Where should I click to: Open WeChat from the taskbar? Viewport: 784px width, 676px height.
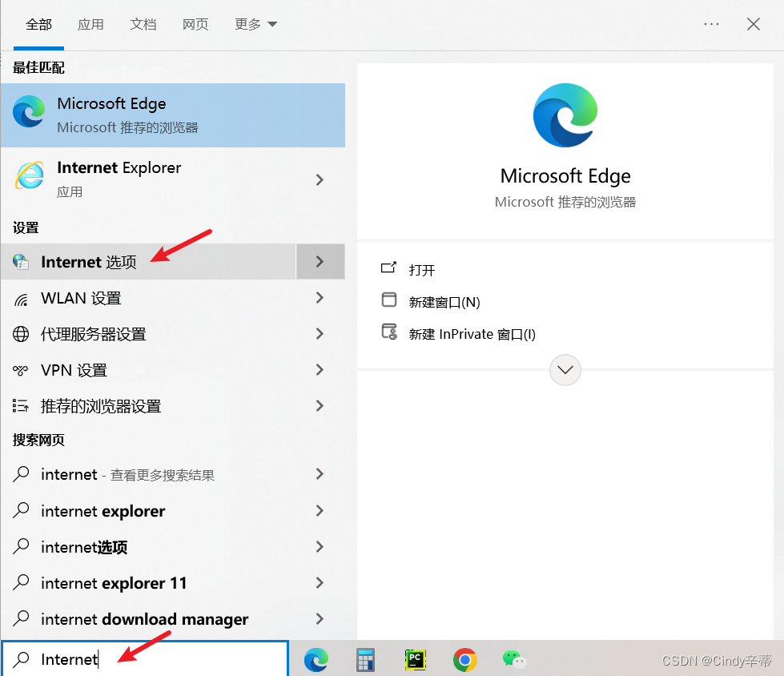tap(514, 660)
